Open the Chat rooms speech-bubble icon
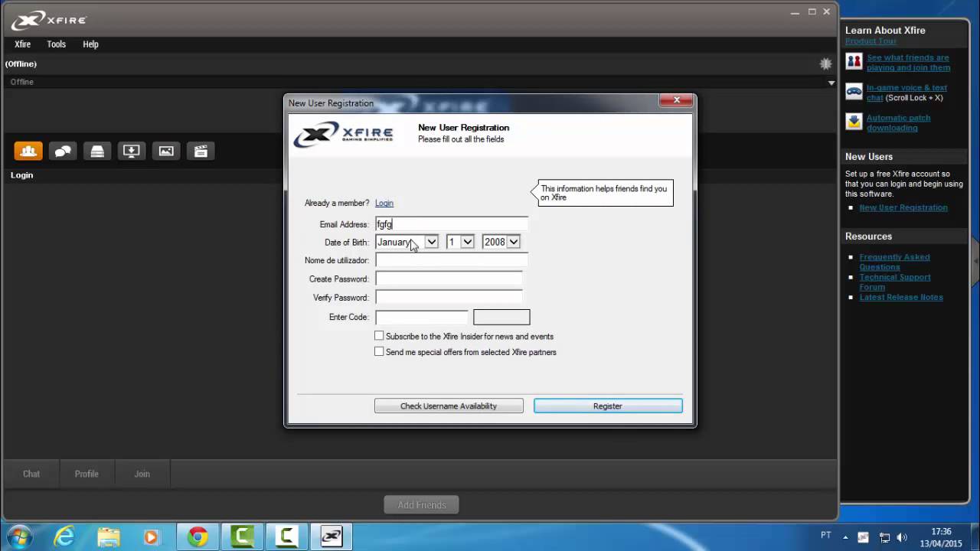 [x=63, y=151]
